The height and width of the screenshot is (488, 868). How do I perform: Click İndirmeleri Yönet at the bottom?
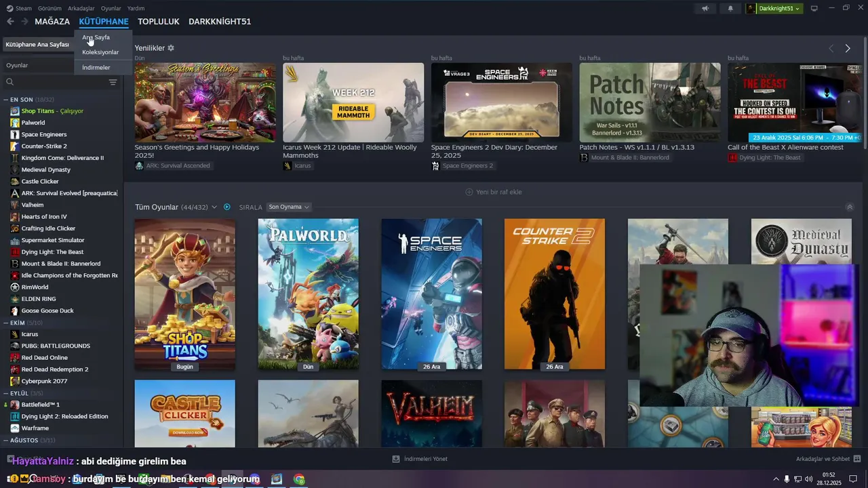click(x=425, y=459)
